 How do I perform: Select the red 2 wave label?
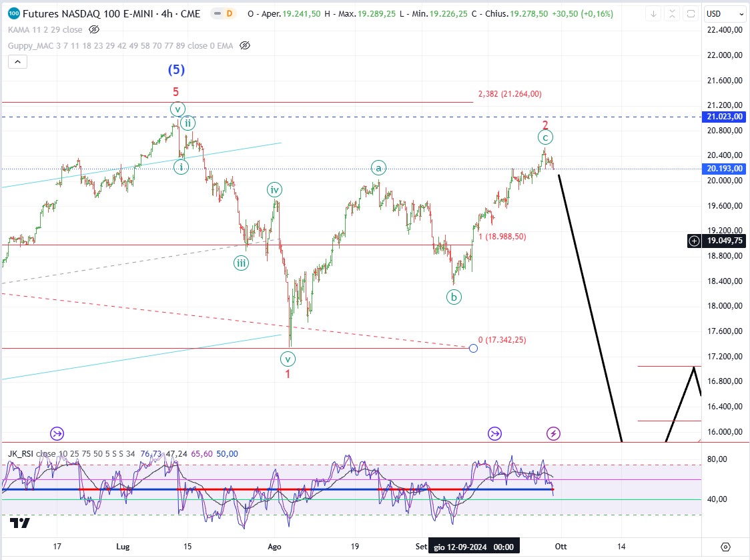coord(545,125)
